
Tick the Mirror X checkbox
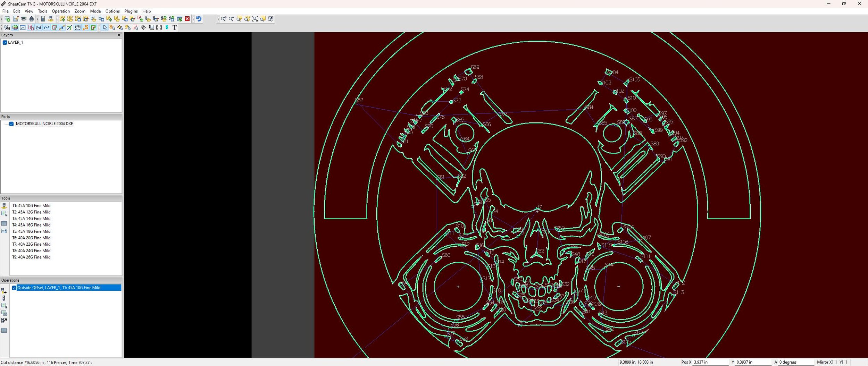(834, 362)
